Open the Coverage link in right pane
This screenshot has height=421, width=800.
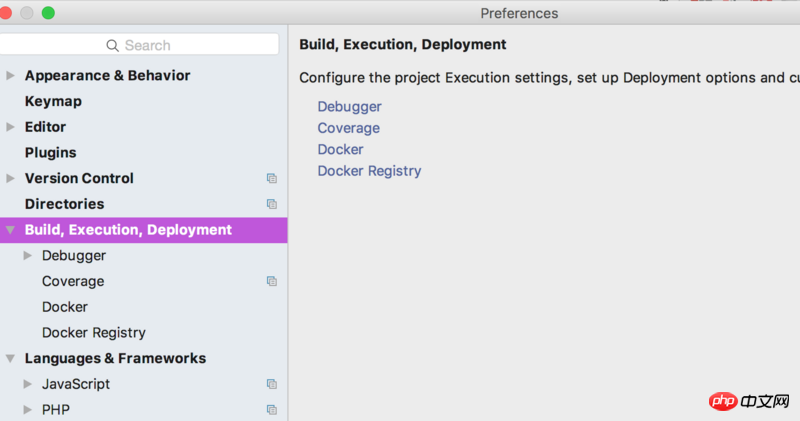pos(348,128)
